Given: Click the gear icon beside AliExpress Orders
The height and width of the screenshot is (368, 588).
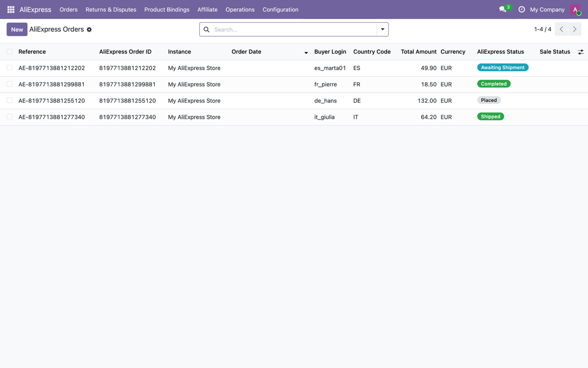Looking at the screenshot, I should (89, 29).
